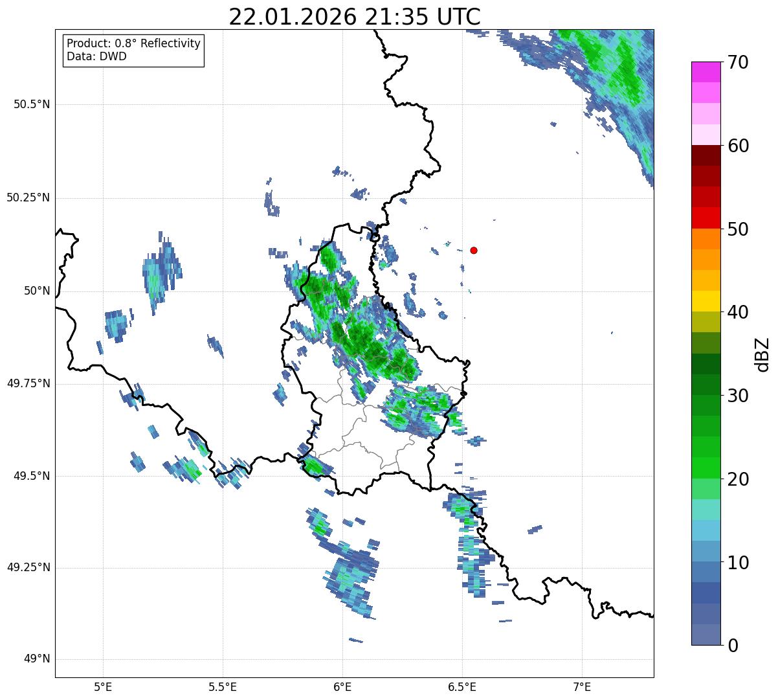The width and height of the screenshot is (778, 700).
Task: Click the colorbar value 40
Action: click(737, 312)
